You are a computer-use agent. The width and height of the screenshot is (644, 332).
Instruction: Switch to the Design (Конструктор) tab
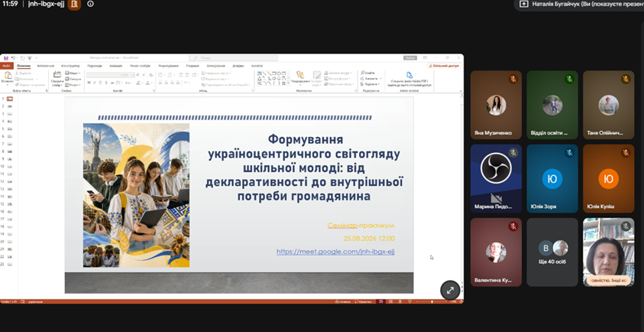70,66
